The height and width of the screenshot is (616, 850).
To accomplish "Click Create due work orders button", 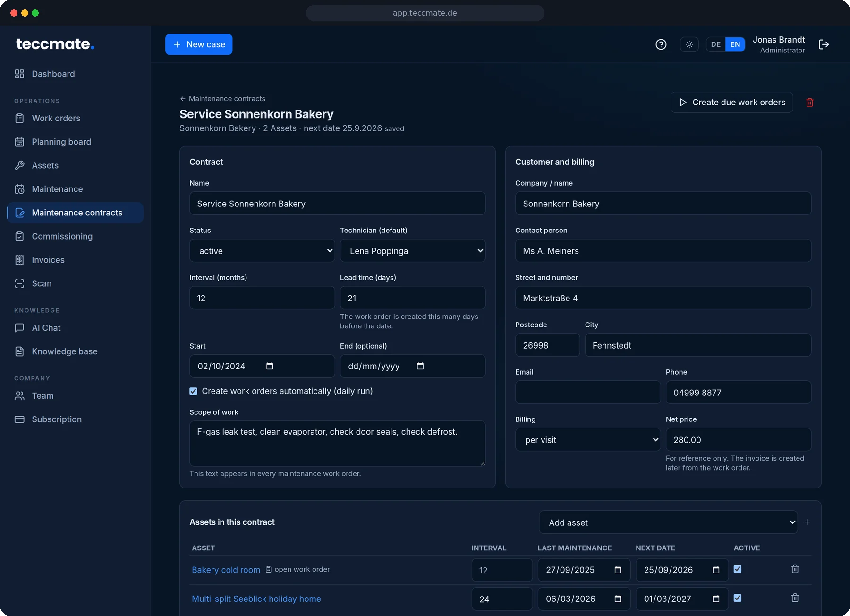I will click(x=731, y=103).
